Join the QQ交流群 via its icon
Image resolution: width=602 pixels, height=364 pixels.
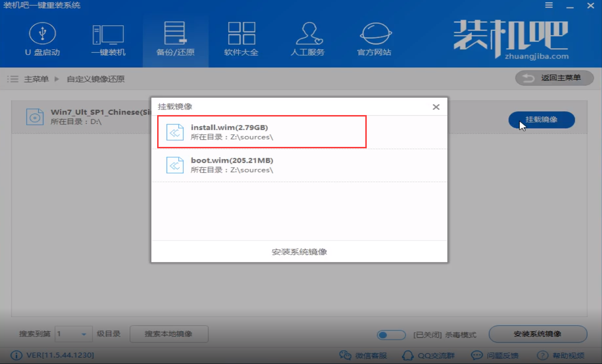(x=428, y=355)
